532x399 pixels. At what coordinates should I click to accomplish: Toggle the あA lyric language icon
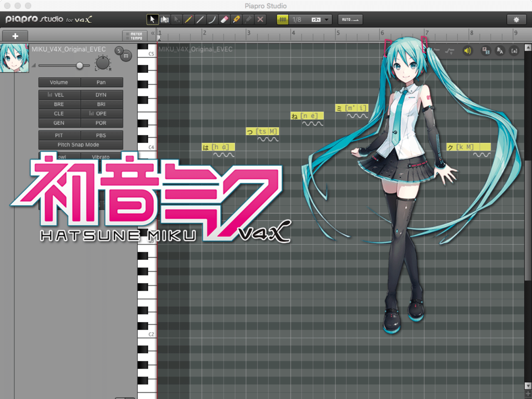coord(500,51)
